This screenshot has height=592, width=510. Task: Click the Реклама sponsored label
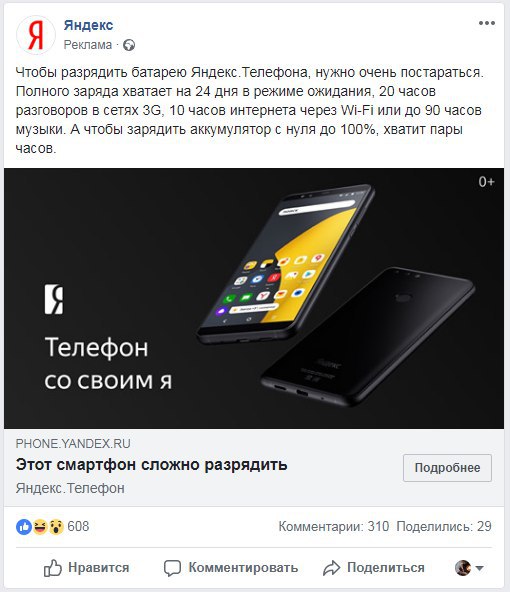(x=88, y=45)
